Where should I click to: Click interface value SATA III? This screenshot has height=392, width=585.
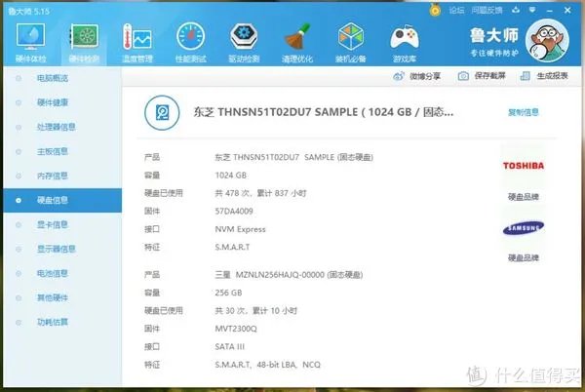pos(229,347)
